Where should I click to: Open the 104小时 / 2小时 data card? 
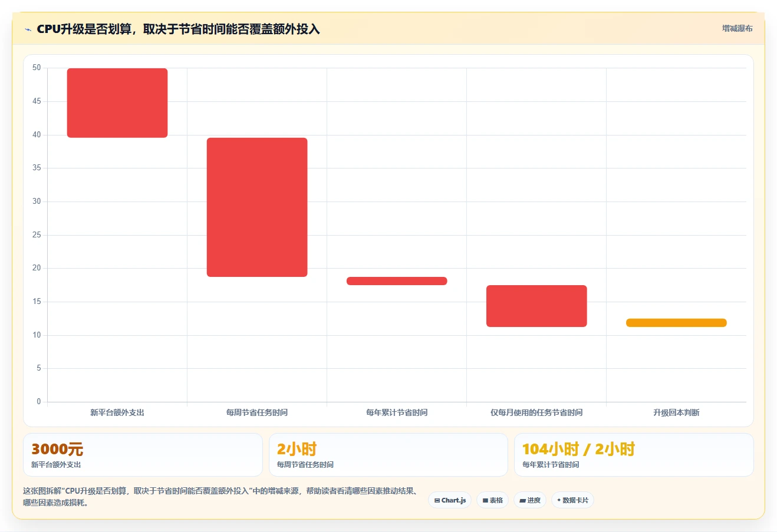point(634,455)
